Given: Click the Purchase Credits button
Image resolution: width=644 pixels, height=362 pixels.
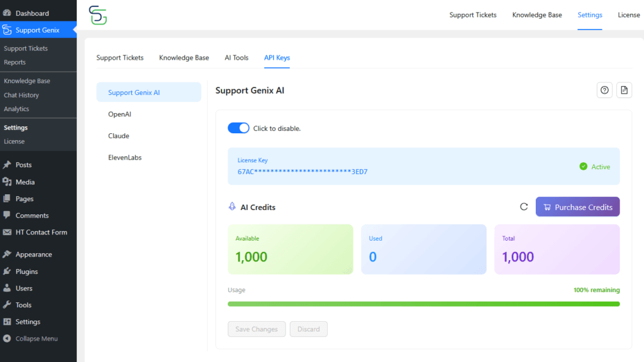Looking at the screenshot, I should coord(577,207).
